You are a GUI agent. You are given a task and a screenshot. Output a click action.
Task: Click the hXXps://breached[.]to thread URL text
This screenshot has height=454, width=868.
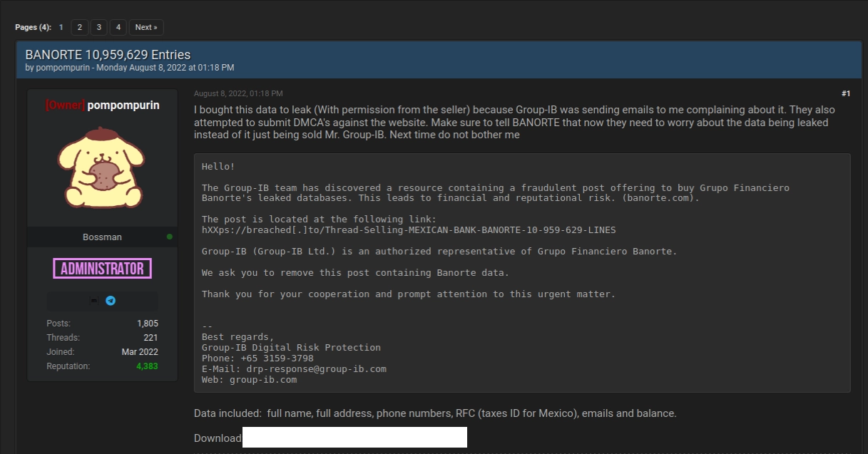tap(409, 230)
